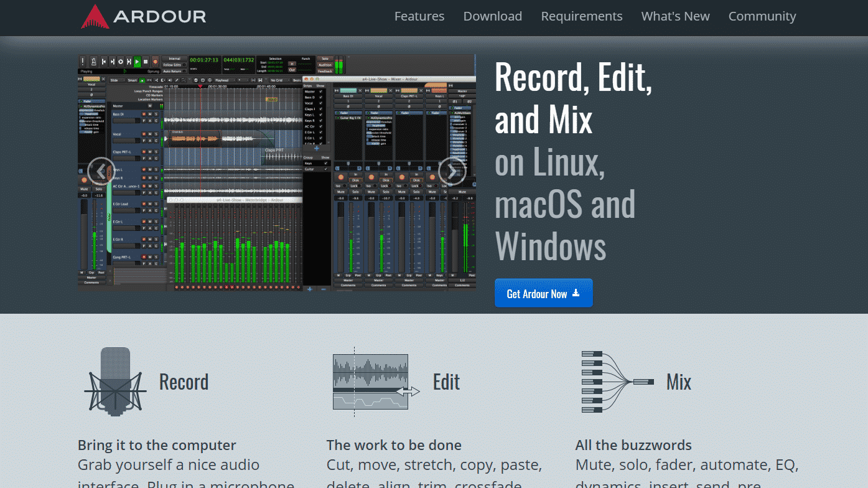Click the Ardour logo in the header
The height and width of the screenshot is (488, 868).
tap(143, 17)
